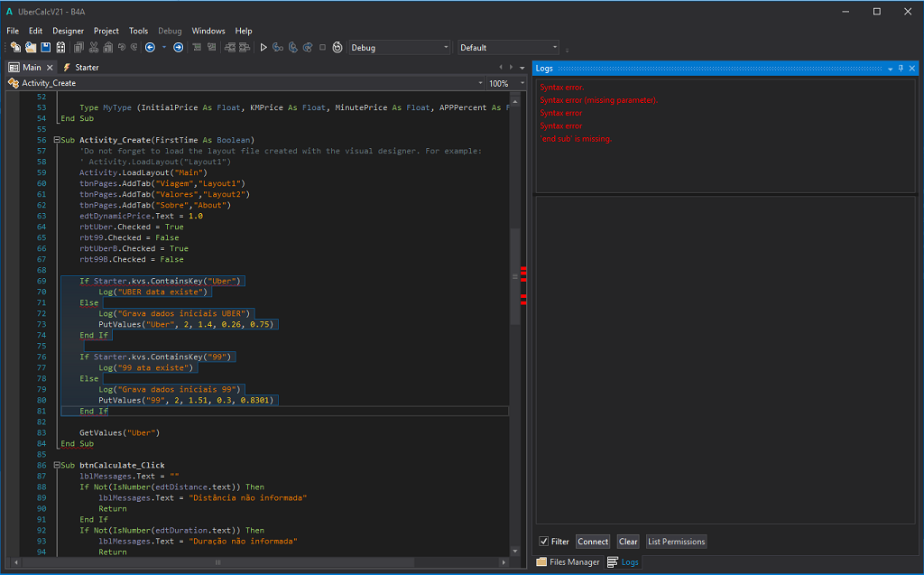Click the Cut scissors icon

click(93, 48)
